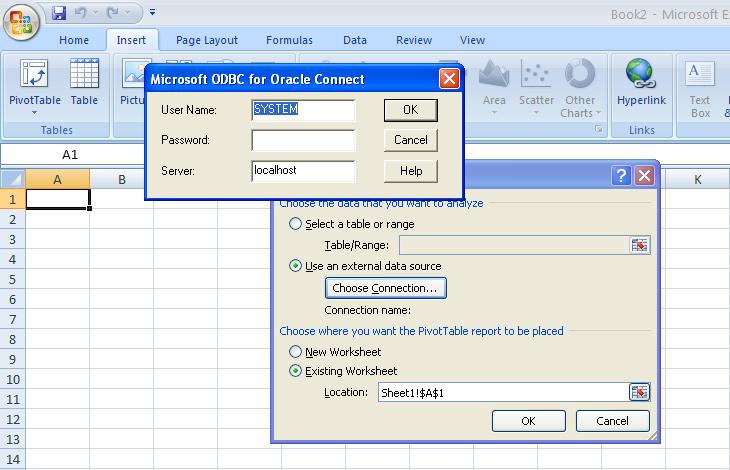The height and width of the screenshot is (470, 730).
Task: Insert a Text Box from the ribbon
Action: [700, 88]
